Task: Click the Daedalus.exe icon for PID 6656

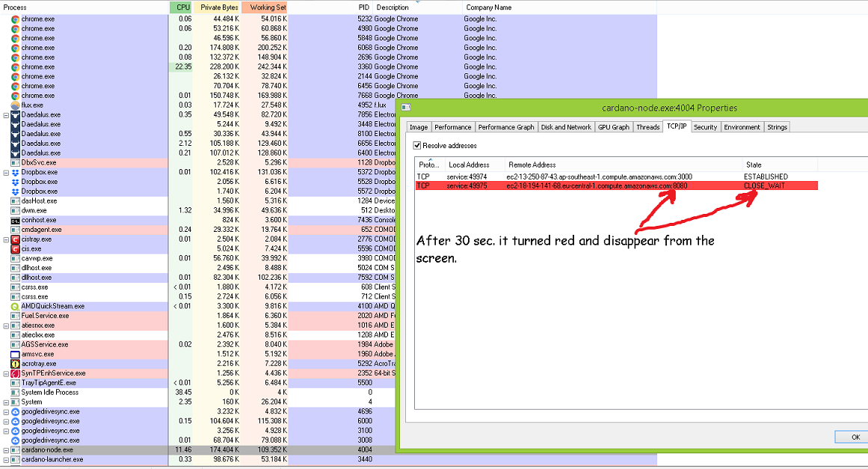Action: tap(16, 144)
